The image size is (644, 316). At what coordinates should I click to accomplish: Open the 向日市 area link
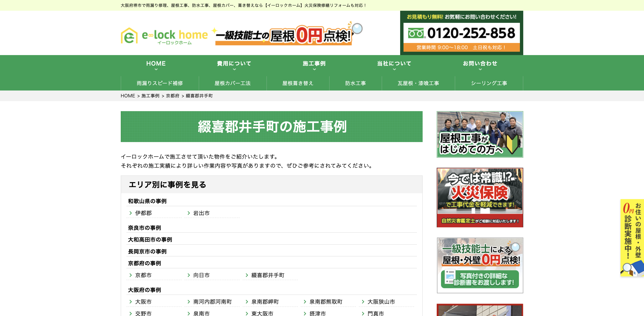[x=201, y=275]
